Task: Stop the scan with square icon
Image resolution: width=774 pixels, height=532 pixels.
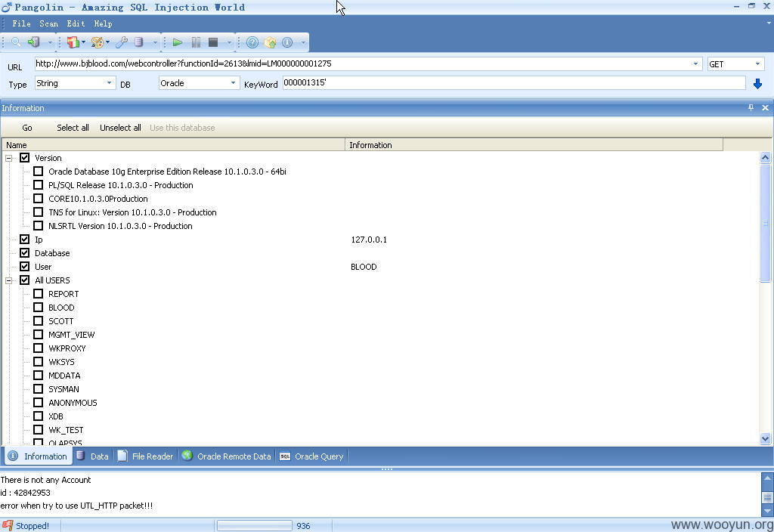Action: (x=213, y=42)
